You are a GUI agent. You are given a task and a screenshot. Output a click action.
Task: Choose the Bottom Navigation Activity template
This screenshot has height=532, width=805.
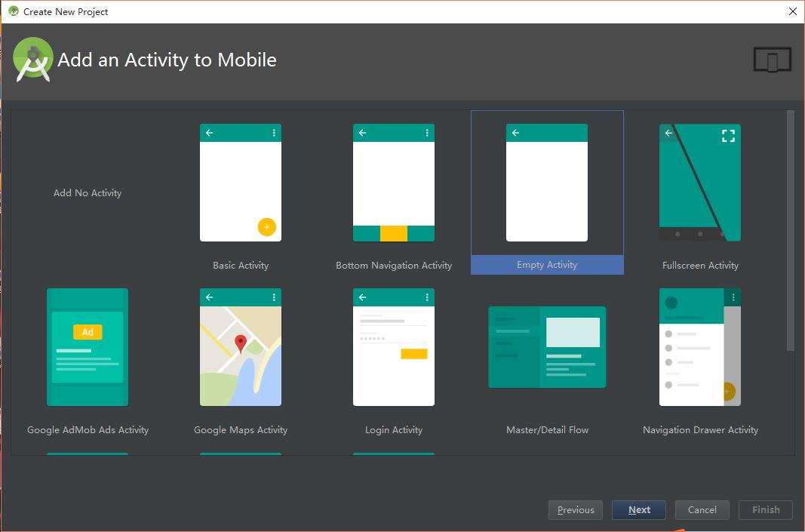click(393, 183)
